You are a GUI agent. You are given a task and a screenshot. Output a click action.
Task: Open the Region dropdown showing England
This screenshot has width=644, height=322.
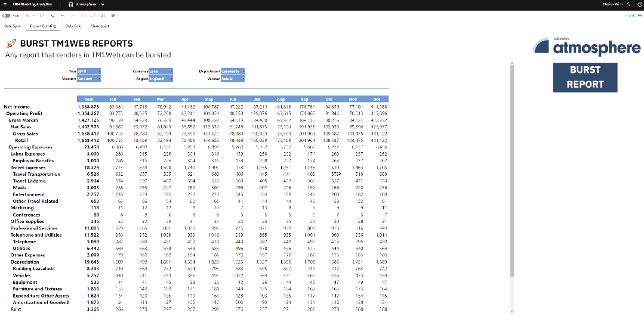161,79
